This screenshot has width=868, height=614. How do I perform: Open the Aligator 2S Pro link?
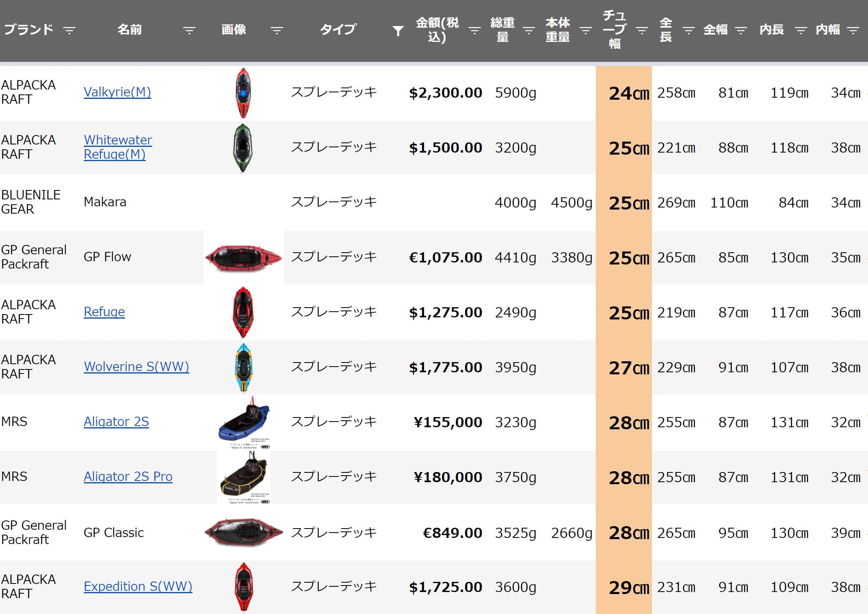click(128, 476)
